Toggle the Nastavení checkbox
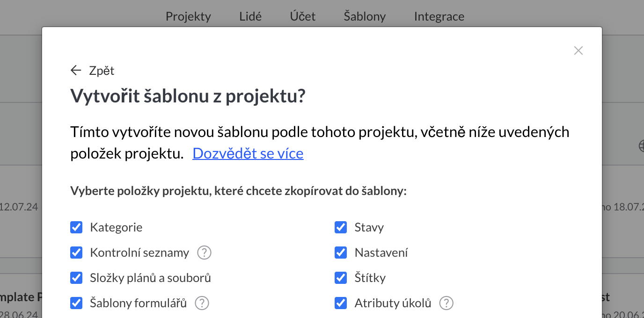Image resolution: width=644 pixels, height=318 pixels. coord(341,253)
